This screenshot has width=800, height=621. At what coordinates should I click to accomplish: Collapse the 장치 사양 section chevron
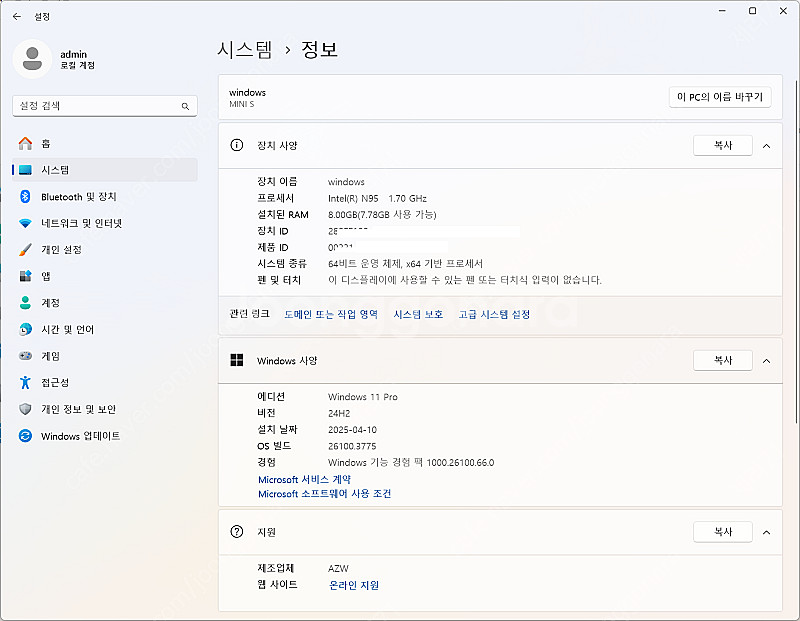[766, 146]
